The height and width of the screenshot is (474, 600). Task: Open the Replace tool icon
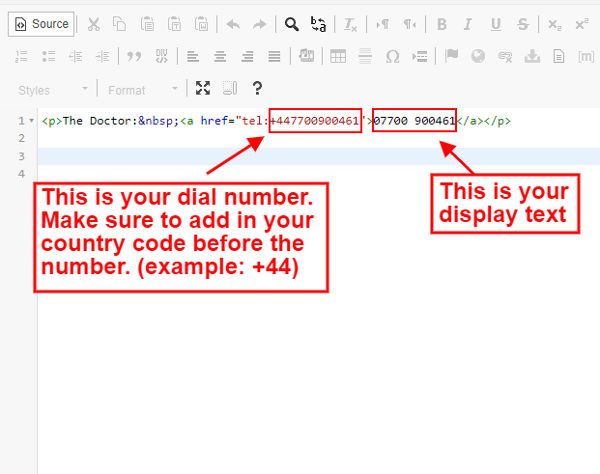pyautogui.click(x=318, y=24)
